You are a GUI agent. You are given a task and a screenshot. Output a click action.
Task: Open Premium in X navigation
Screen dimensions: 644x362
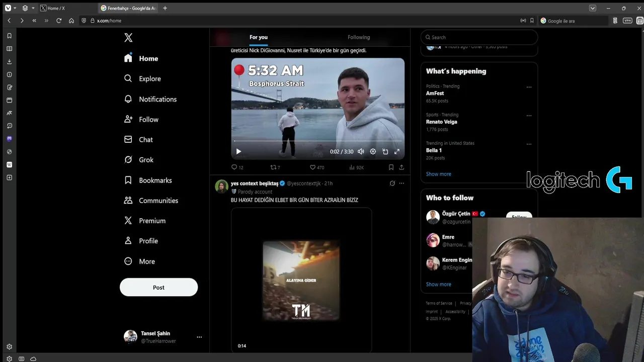[x=145, y=221]
